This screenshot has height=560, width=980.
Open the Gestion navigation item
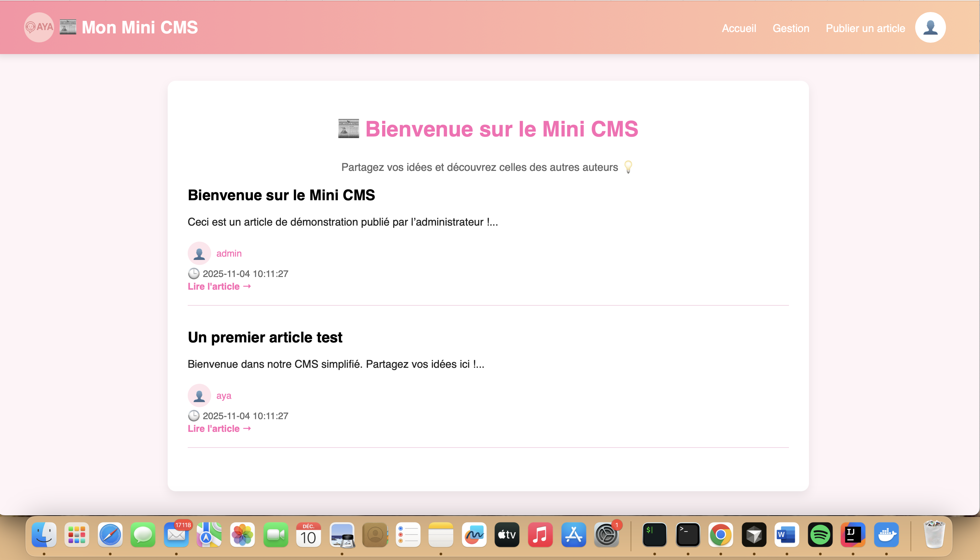791,28
